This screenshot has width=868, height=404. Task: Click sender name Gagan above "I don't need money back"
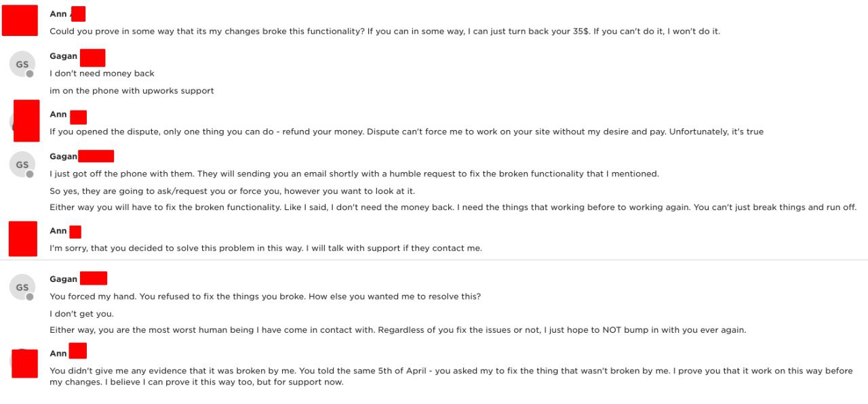pos(64,56)
